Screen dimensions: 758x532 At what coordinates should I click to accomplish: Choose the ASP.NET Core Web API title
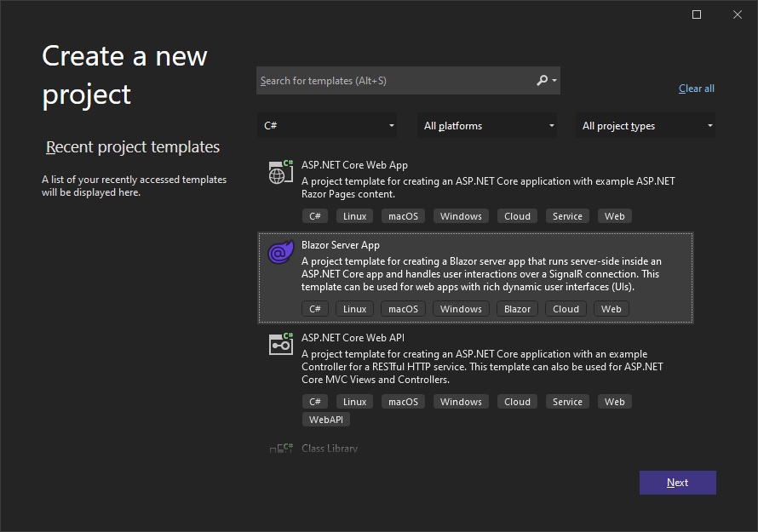click(x=353, y=338)
